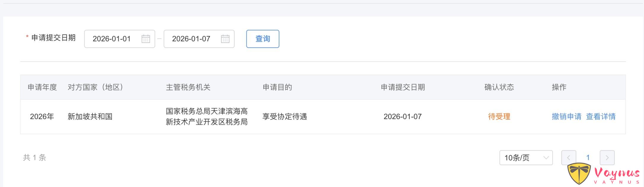644x187 pixels.
Task: Click the previous page arrow icon
Action: tap(569, 158)
